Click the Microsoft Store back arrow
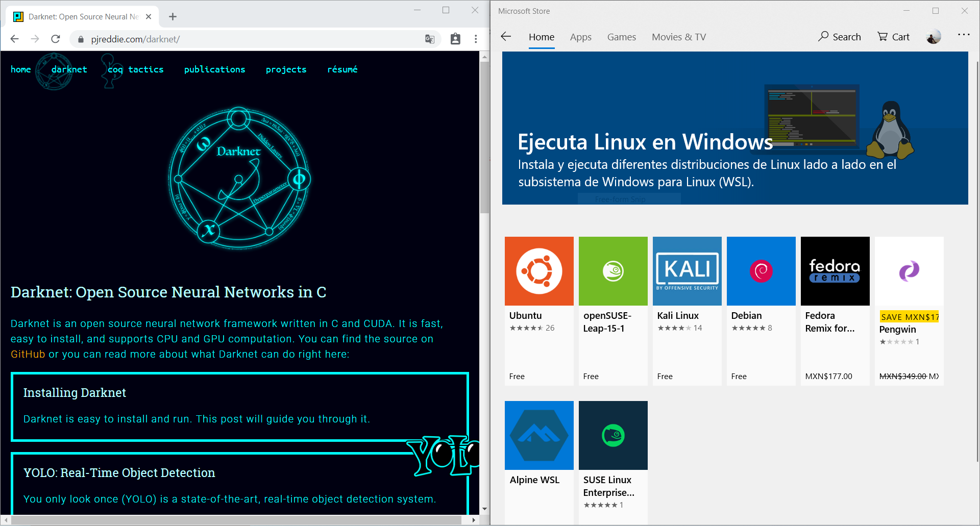This screenshot has width=980, height=526. [x=506, y=37]
